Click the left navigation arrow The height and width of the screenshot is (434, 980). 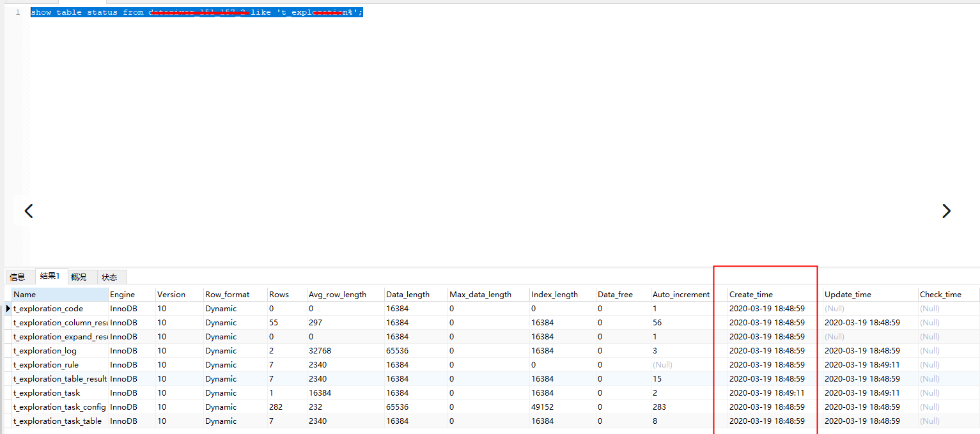pos(28,211)
